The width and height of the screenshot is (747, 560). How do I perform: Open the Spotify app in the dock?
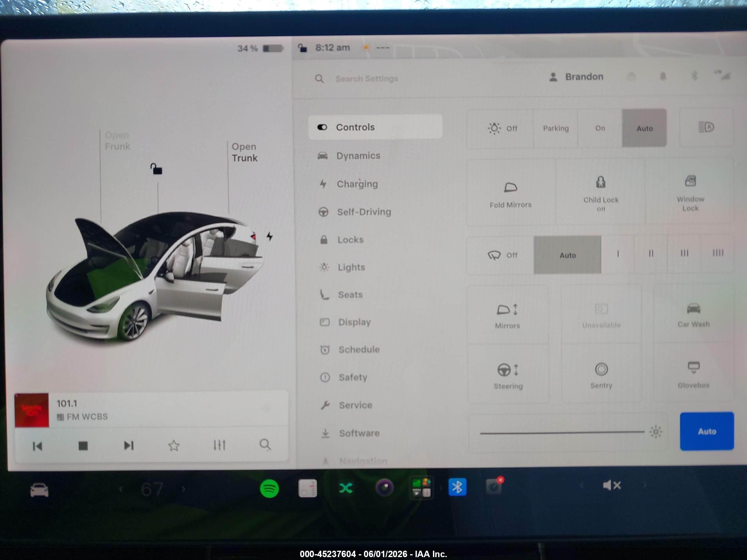[x=269, y=488]
